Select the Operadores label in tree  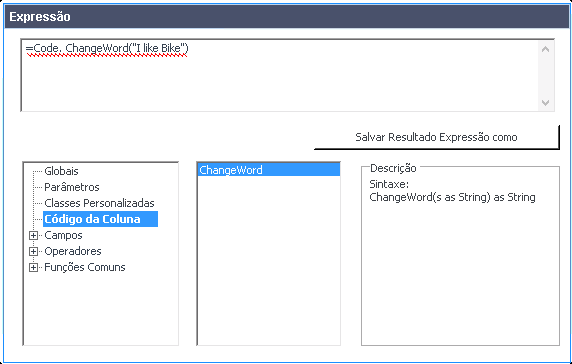click(73, 251)
